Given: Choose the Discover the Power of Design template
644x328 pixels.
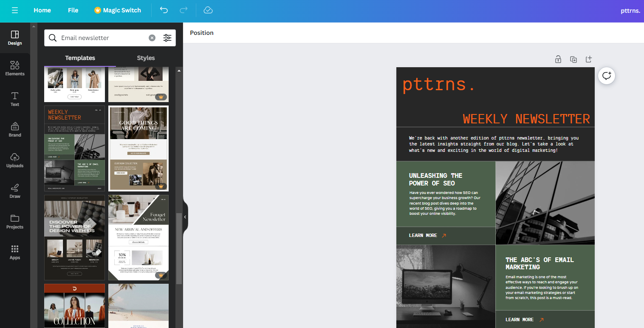Looking at the screenshot, I should tap(75, 238).
